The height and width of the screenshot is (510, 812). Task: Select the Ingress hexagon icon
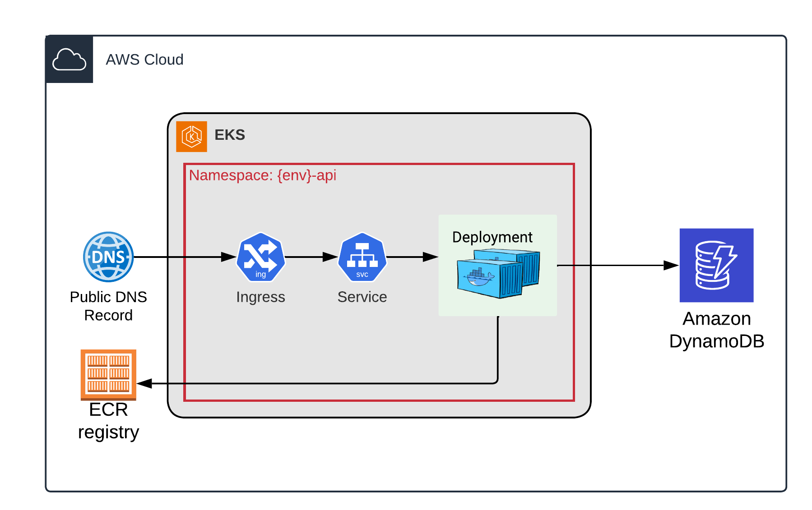click(x=260, y=257)
